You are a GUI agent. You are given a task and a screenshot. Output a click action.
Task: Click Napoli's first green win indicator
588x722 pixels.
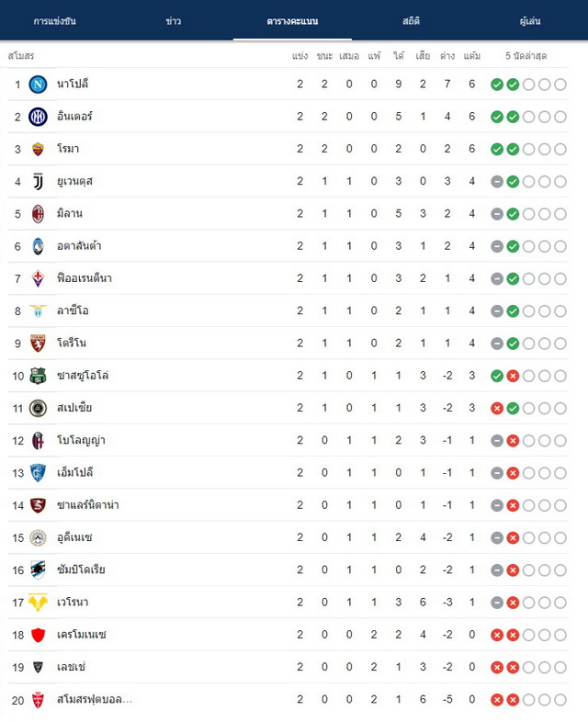coord(497,85)
